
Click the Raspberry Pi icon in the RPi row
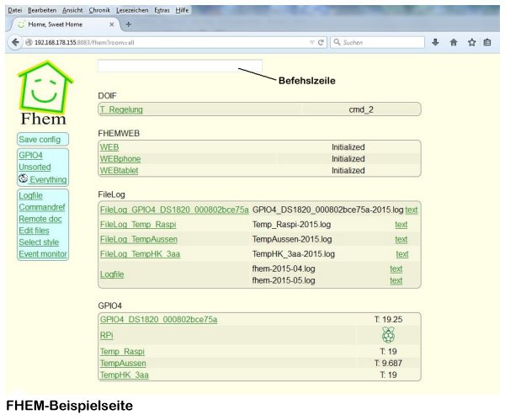(x=388, y=335)
